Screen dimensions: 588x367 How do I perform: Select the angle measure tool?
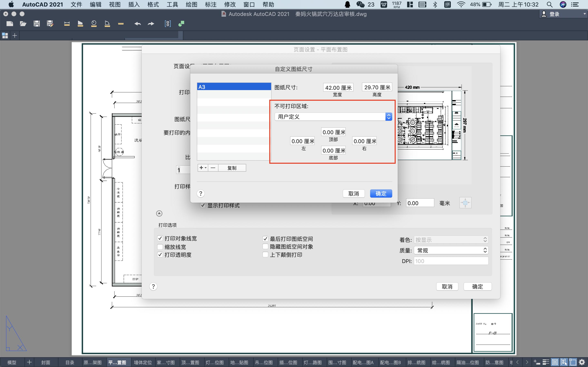[x=107, y=23]
